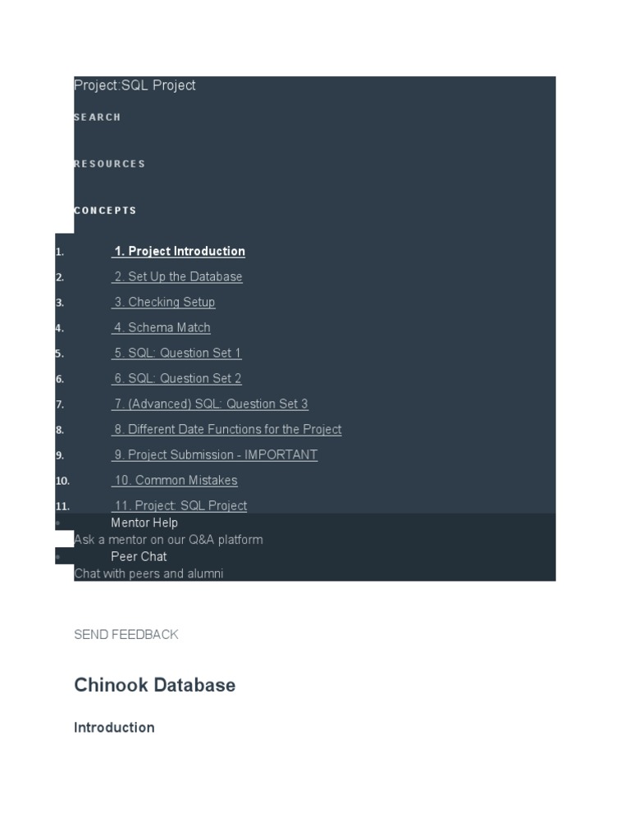Go to 10. Common Mistakes

pos(176,481)
